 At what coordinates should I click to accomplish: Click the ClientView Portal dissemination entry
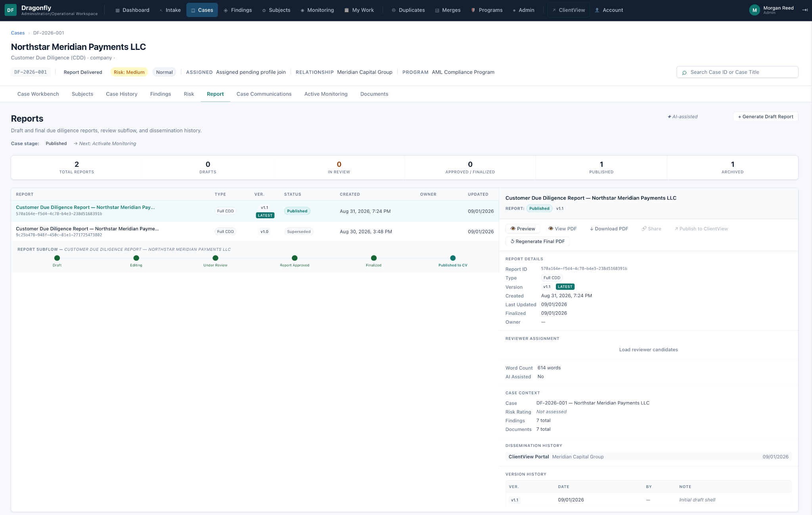pos(648,457)
